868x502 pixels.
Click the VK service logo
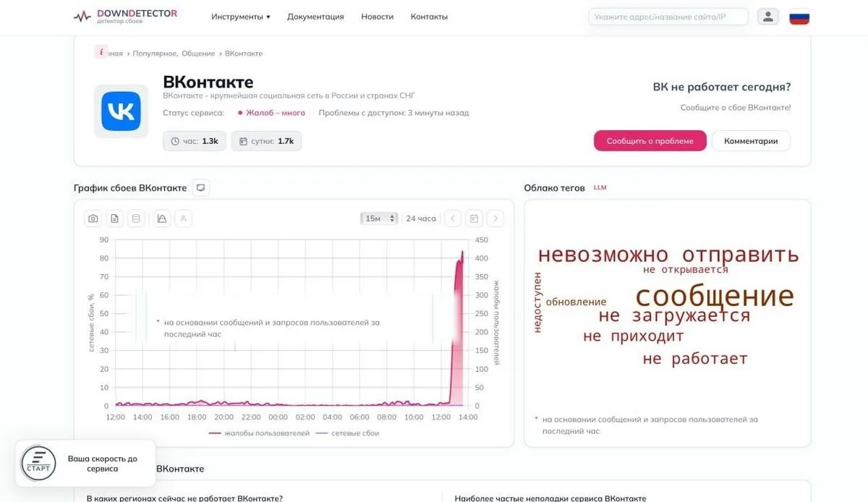(x=121, y=111)
